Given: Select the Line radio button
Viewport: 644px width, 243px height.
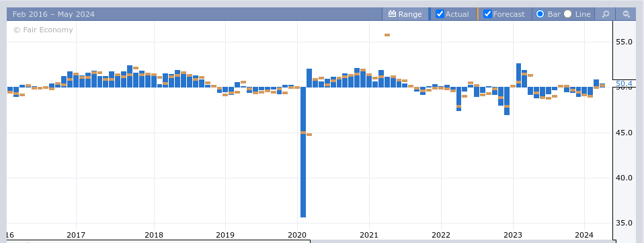Looking at the screenshot, I should [567, 14].
